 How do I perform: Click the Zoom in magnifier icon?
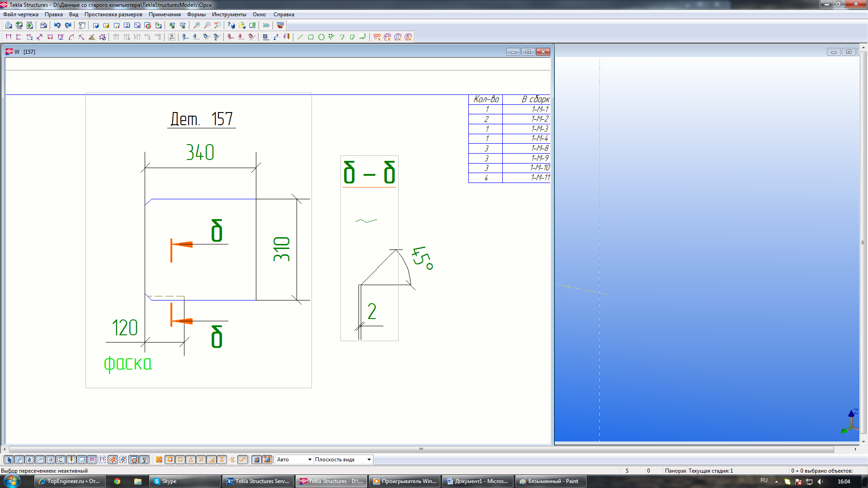197,25
